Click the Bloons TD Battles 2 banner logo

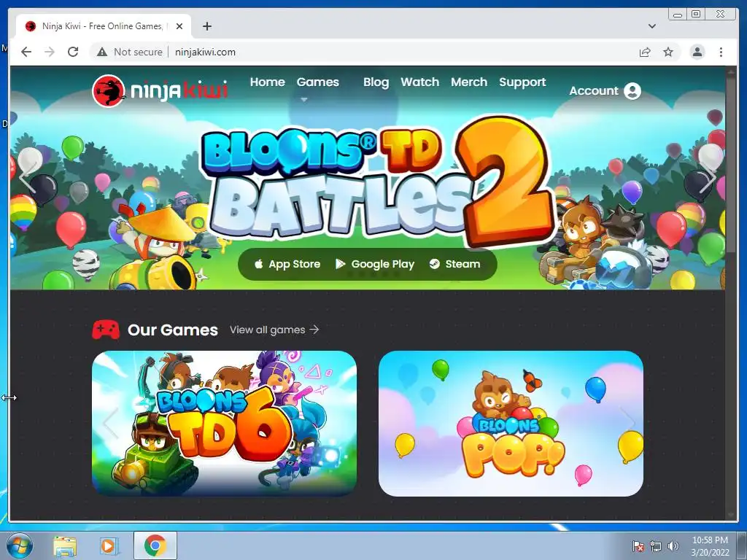tap(379, 181)
